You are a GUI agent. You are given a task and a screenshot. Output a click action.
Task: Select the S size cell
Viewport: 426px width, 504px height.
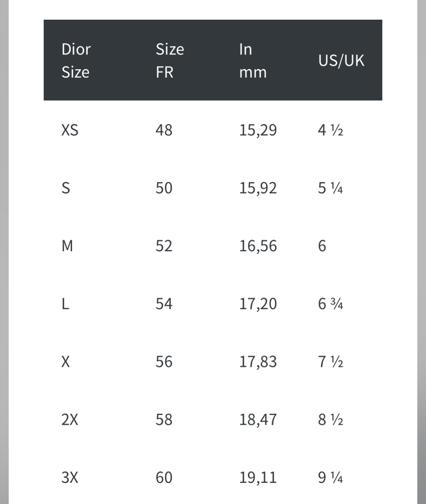point(66,188)
